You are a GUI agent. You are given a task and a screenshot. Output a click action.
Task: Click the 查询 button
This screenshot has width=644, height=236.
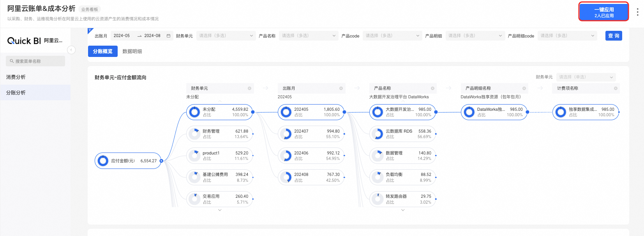pos(614,35)
